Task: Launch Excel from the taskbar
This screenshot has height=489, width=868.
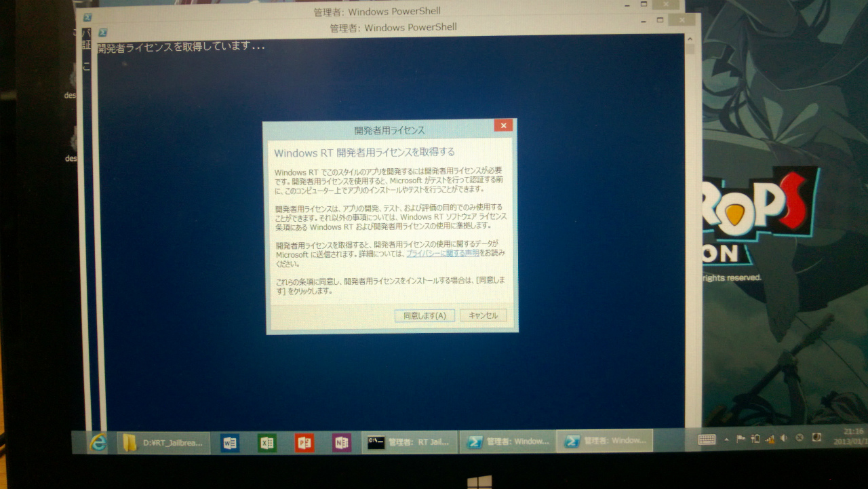Action: [x=267, y=443]
